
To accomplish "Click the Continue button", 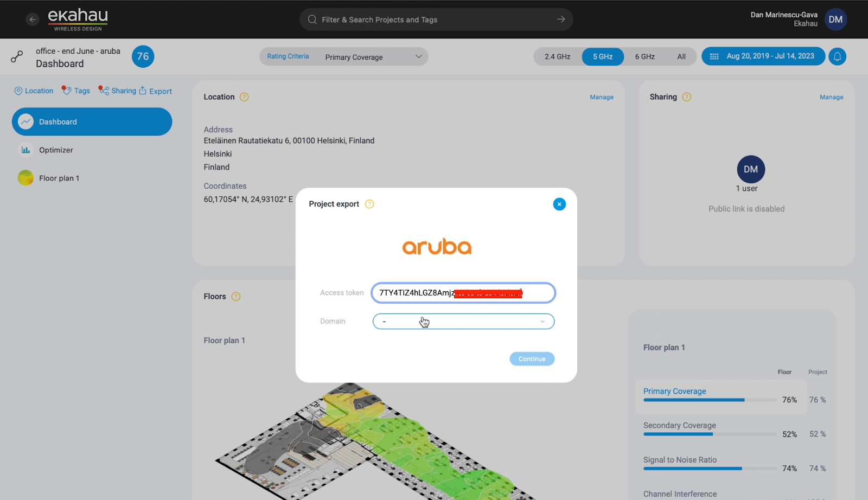I will pyautogui.click(x=532, y=359).
